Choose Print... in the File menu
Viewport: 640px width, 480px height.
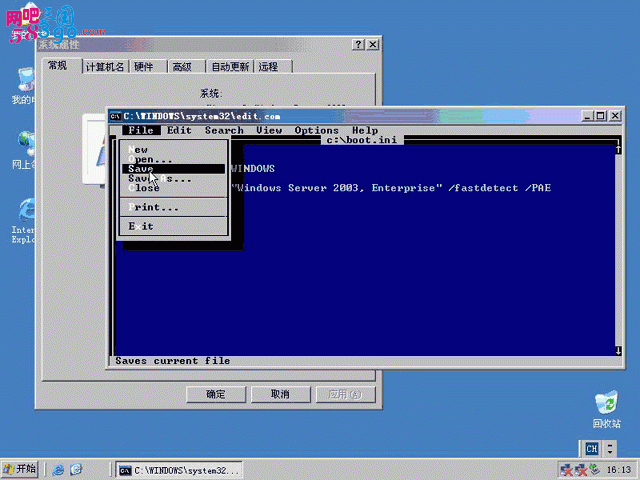(173, 207)
